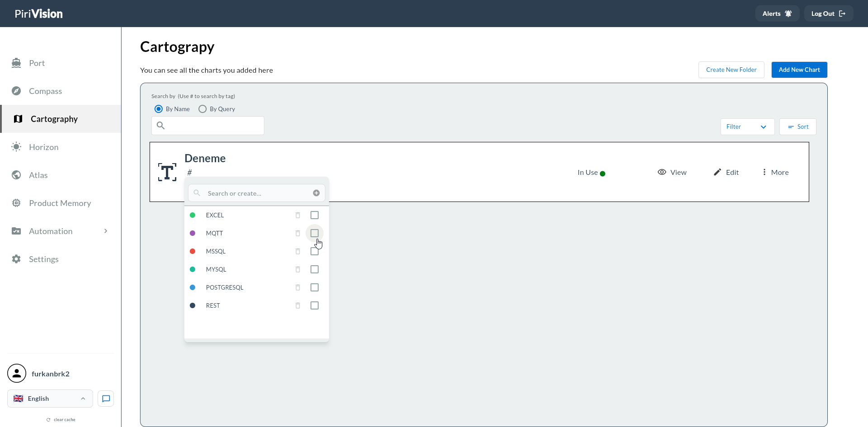Click the chart name search field
868x427 pixels.
[208, 126]
